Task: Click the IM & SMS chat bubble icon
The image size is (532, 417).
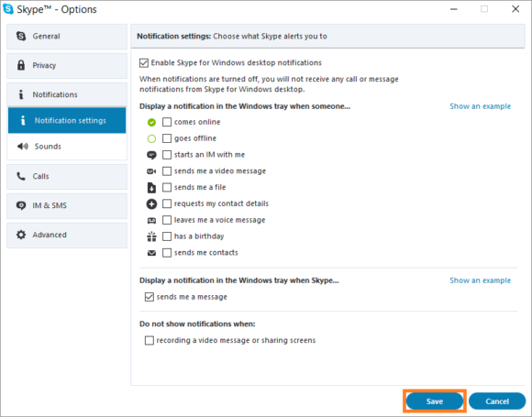Action: point(21,205)
